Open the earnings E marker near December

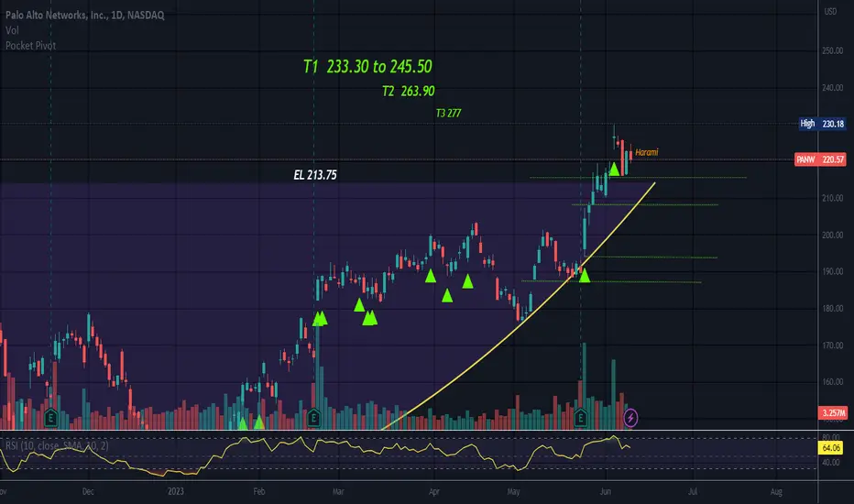[x=50, y=418]
